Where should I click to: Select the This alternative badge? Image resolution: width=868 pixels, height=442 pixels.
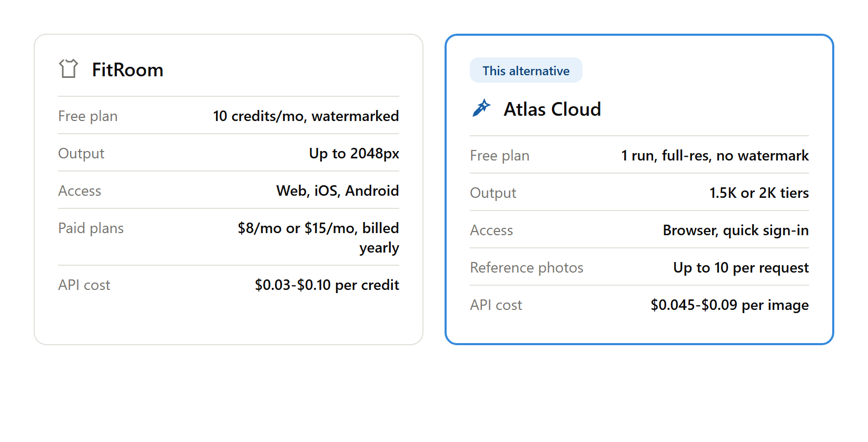tap(526, 71)
